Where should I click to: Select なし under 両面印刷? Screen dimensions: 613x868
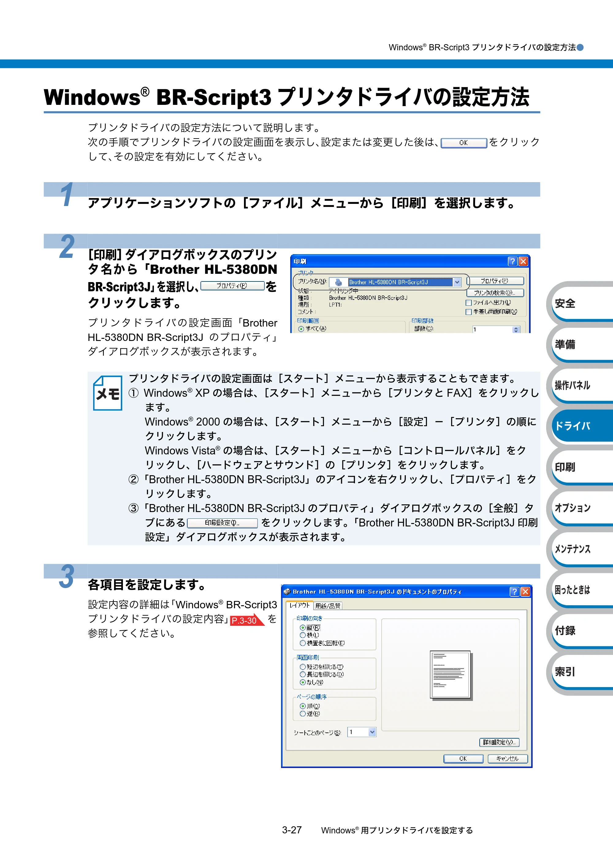tap(302, 683)
